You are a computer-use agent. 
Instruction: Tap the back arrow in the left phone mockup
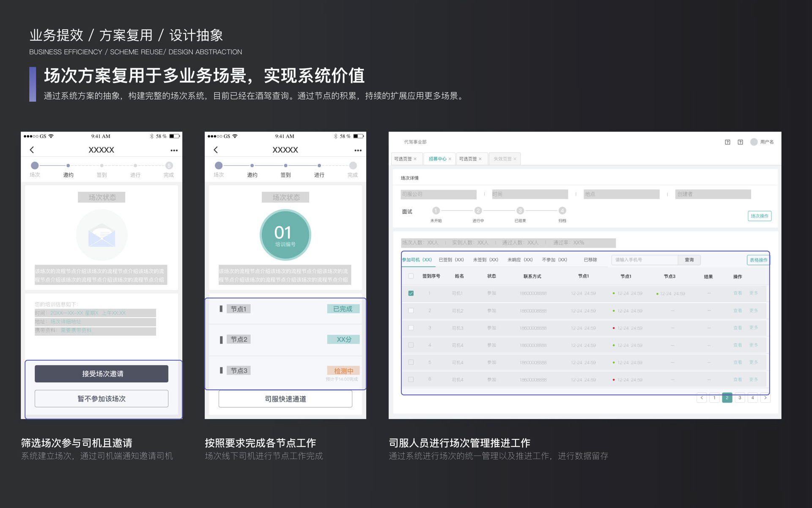[32, 150]
